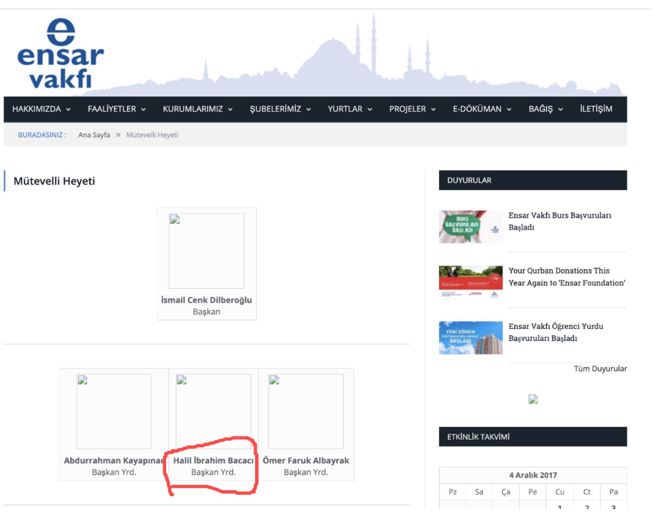Expand the Faaliyetler menu
Image resolution: width=663 pixels, height=521 pixels.
117,109
